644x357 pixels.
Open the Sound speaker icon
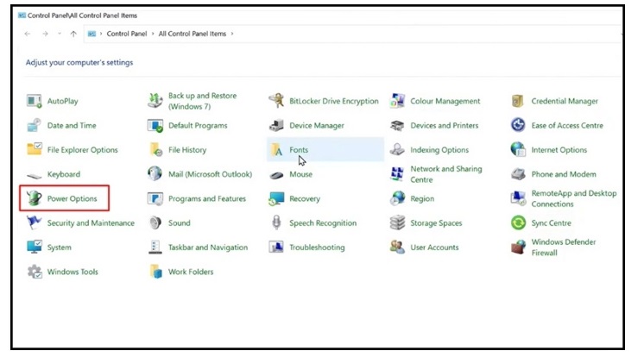click(155, 223)
